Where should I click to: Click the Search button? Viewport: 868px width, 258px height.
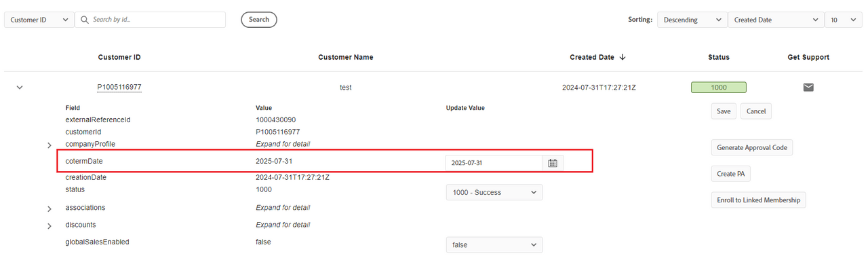259,20
